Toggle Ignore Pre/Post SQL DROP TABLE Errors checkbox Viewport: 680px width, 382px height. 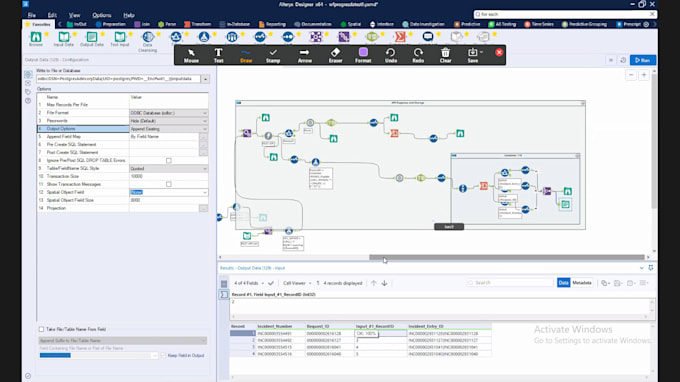tap(169, 160)
